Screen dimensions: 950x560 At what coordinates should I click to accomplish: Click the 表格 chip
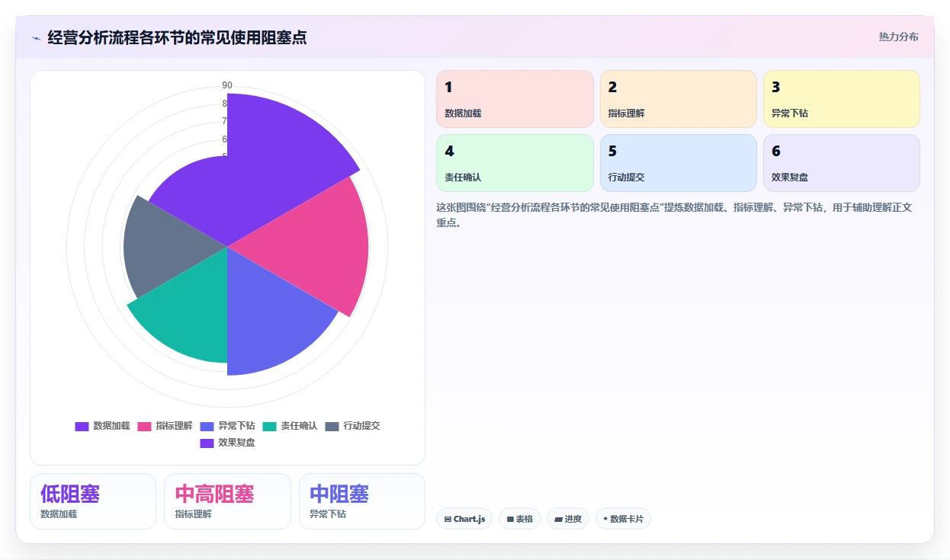(519, 519)
